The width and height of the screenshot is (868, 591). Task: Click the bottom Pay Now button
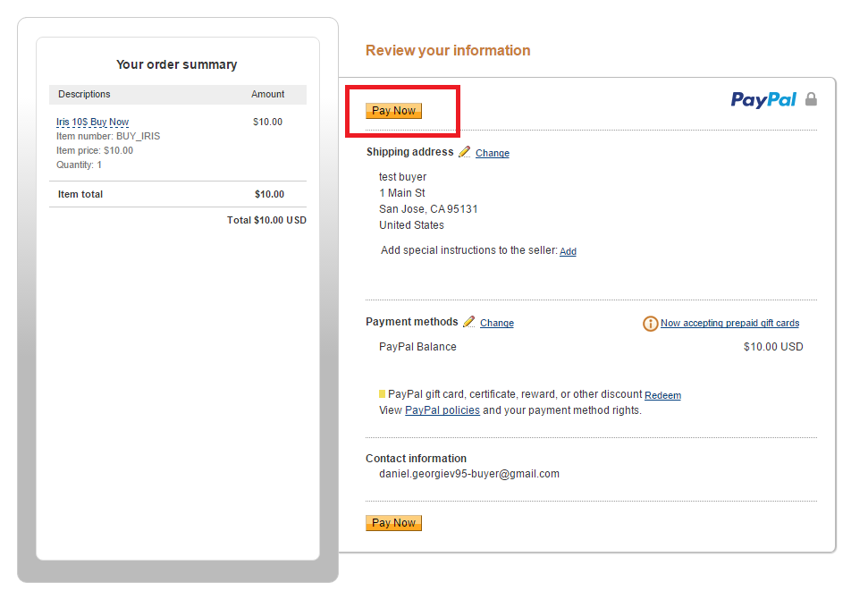tap(393, 523)
